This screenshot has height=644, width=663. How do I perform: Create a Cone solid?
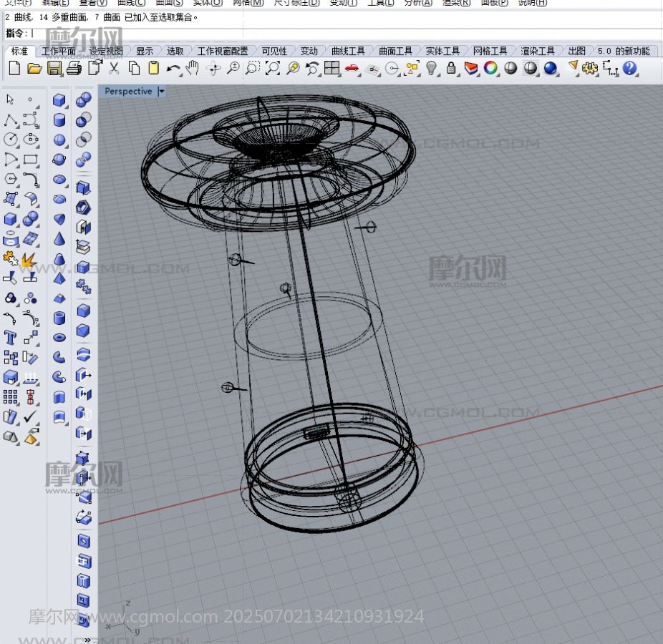pos(59,239)
